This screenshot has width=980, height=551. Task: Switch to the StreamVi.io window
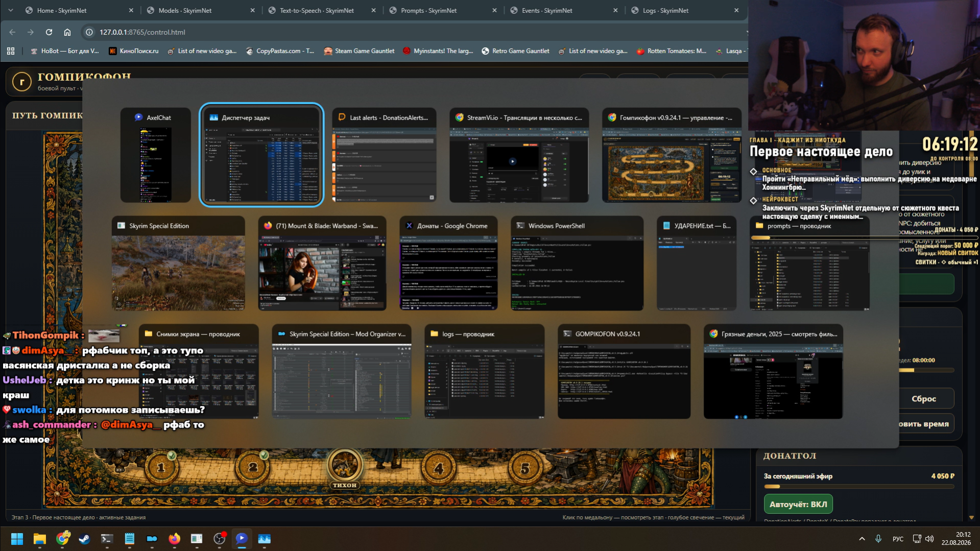[519, 155]
